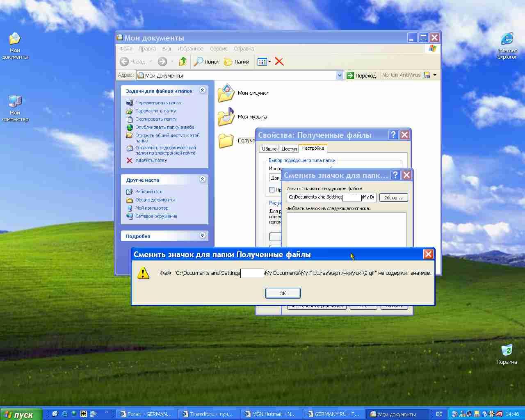Click the Назад back arrow button

132,62
